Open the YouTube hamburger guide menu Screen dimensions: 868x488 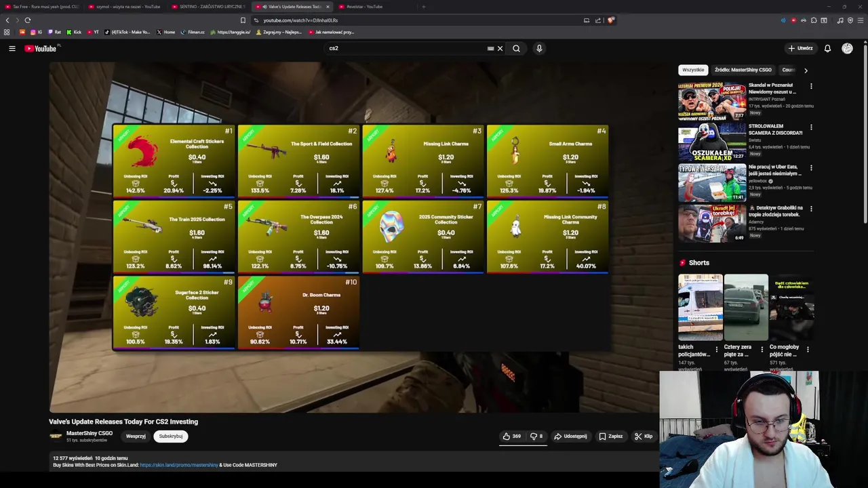12,48
